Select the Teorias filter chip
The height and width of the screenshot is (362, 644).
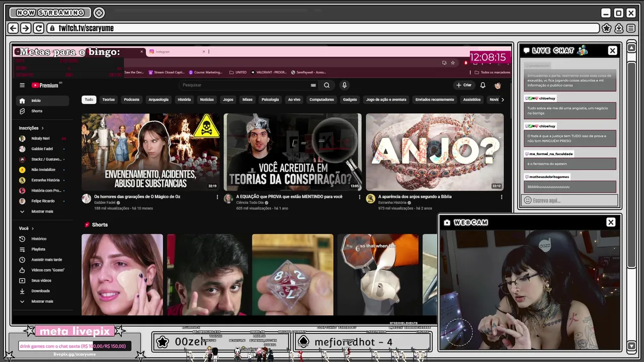pyautogui.click(x=109, y=100)
